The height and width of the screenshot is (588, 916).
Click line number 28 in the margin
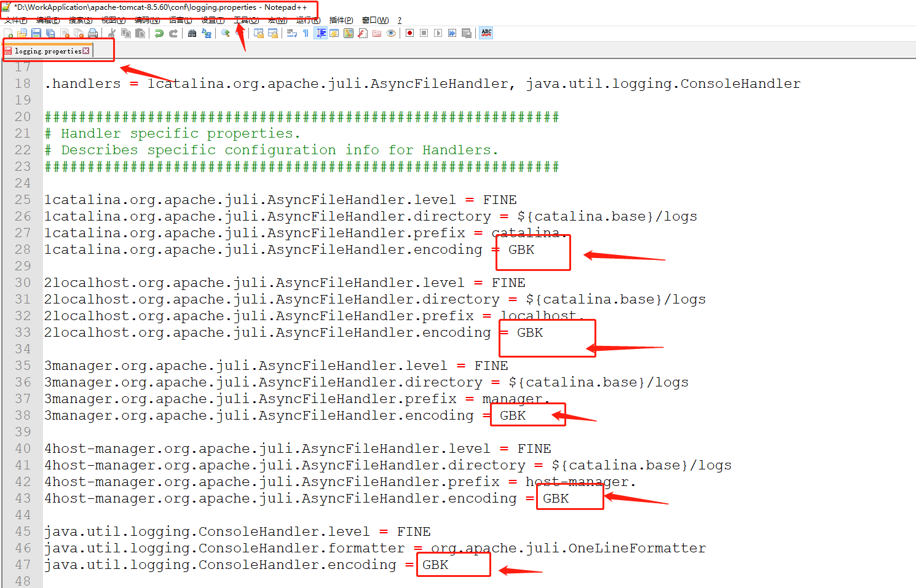(23, 249)
